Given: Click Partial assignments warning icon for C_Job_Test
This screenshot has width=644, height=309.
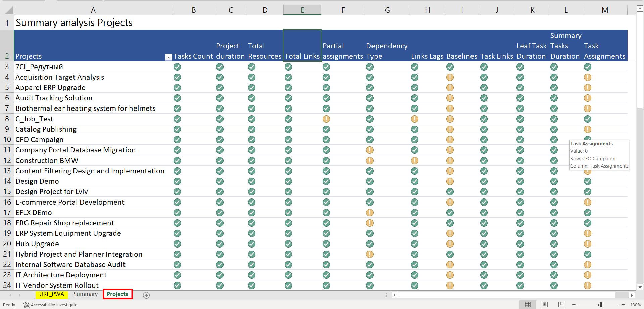Looking at the screenshot, I should pyautogui.click(x=326, y=119).
